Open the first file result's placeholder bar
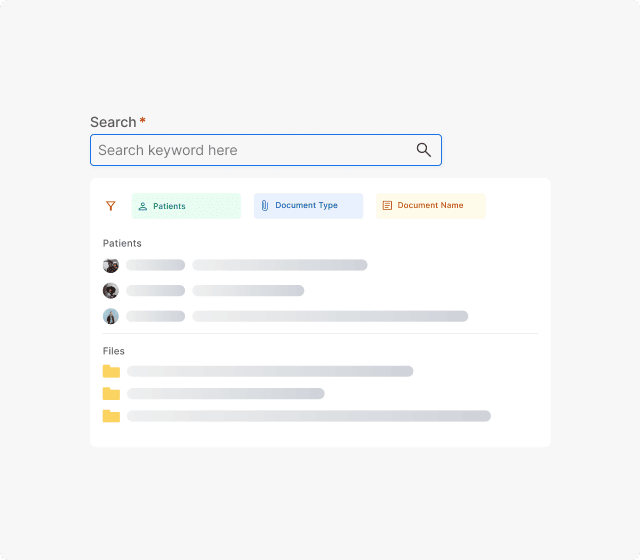The image size is (640, 560). pyautogui.click(x=270, y=371)
